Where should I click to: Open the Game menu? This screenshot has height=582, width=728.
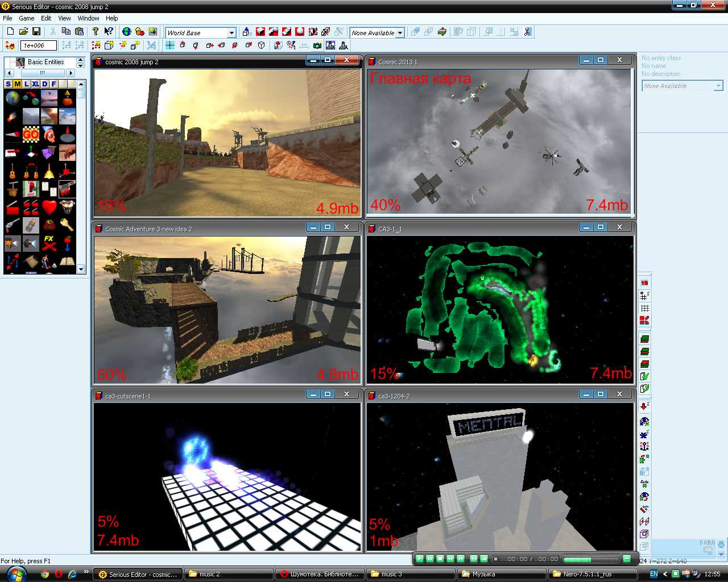coord(27,18)
